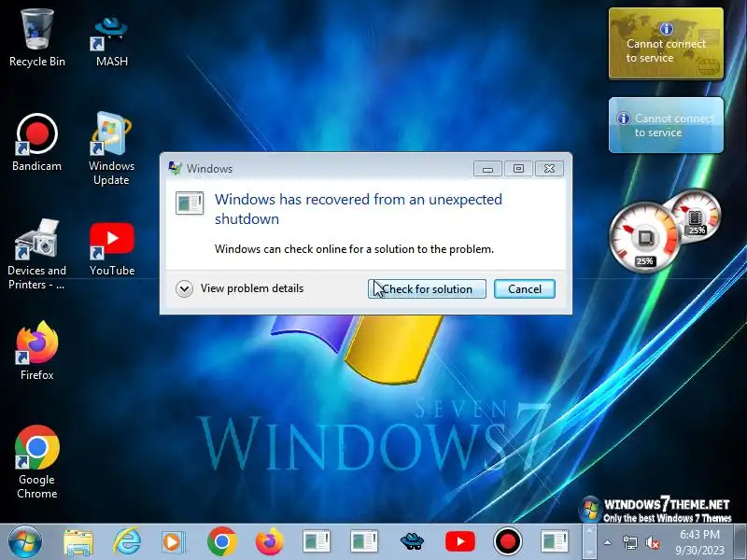Launch Google Chrome from the taskbar
This screenshot has height=560, width=747.
point(221,542)
